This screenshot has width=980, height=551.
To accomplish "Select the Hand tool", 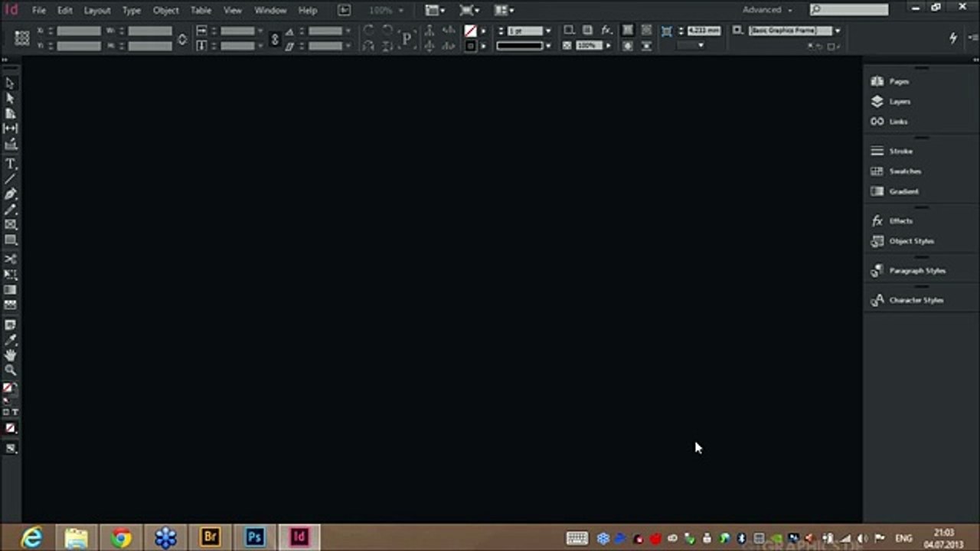I will 10,355.
